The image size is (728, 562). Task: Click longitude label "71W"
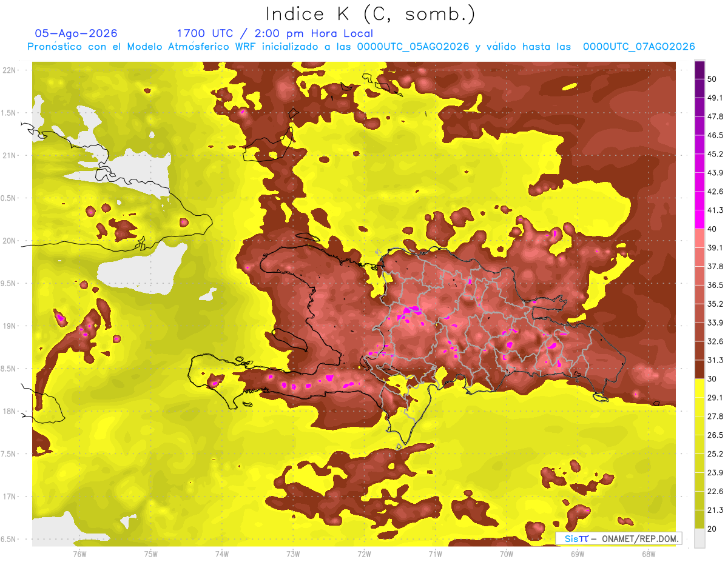click(x=435, y=554)
